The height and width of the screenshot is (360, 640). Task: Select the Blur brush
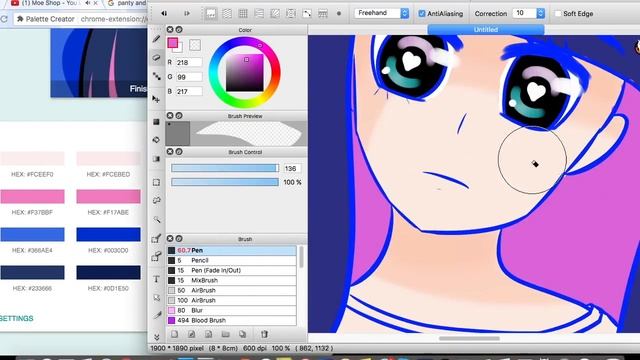(x=231, y=310)
